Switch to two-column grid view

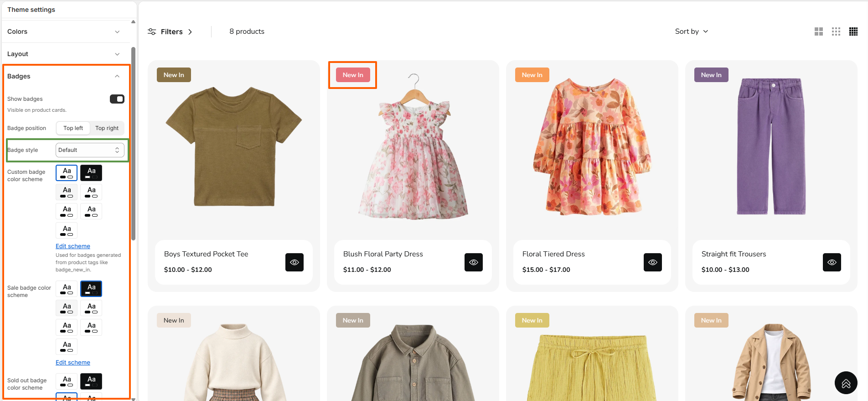click(x=819, y=31)
